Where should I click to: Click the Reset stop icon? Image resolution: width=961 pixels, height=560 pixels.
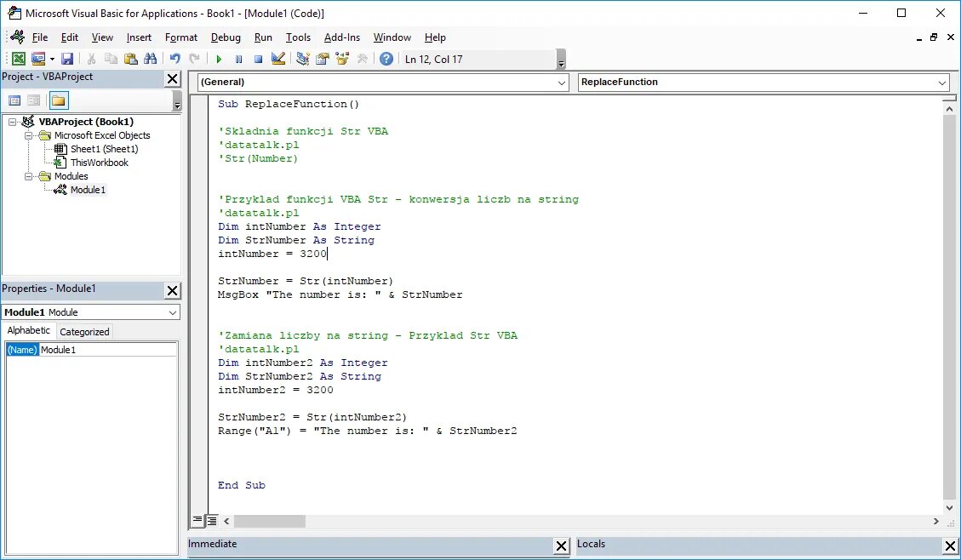[x=258, y=59]
